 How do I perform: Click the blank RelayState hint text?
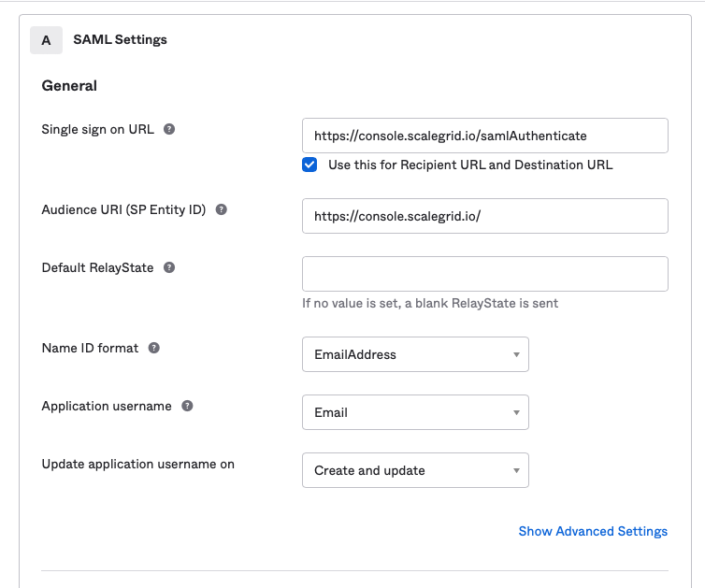coord(430,303)
